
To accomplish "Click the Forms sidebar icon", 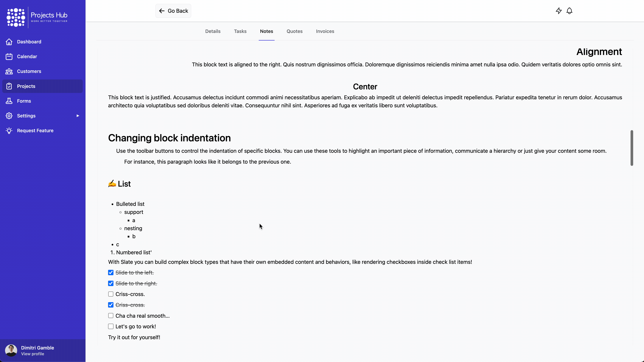I will coord(9,101).
